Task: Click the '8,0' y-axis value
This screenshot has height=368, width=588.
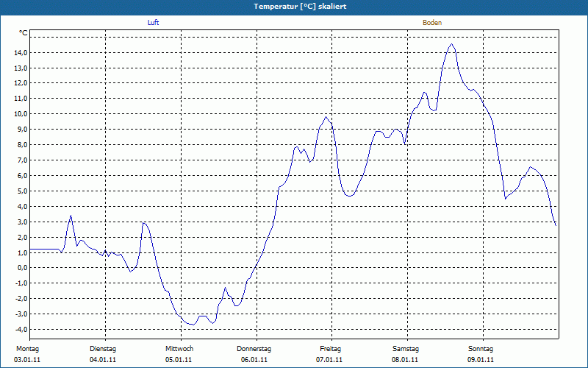Action: (x=23, y=144)
